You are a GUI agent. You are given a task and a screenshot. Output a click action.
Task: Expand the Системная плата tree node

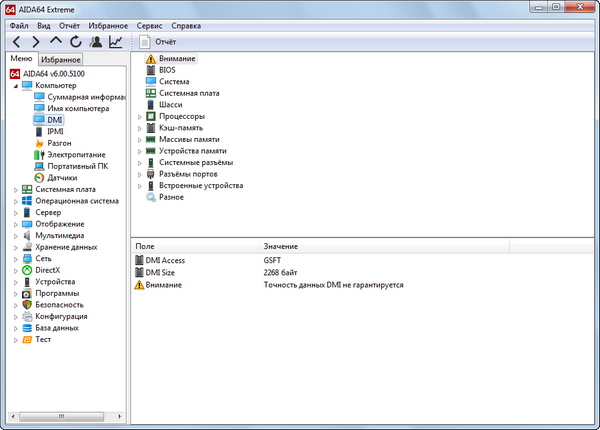pos(15,189)
